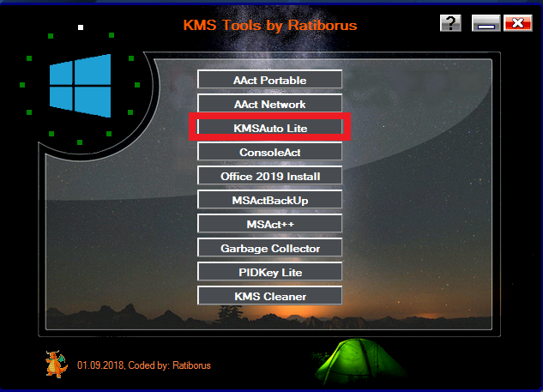Click the question mark help icon
This screenshot has height=392, width=543.
coord(450,23)
